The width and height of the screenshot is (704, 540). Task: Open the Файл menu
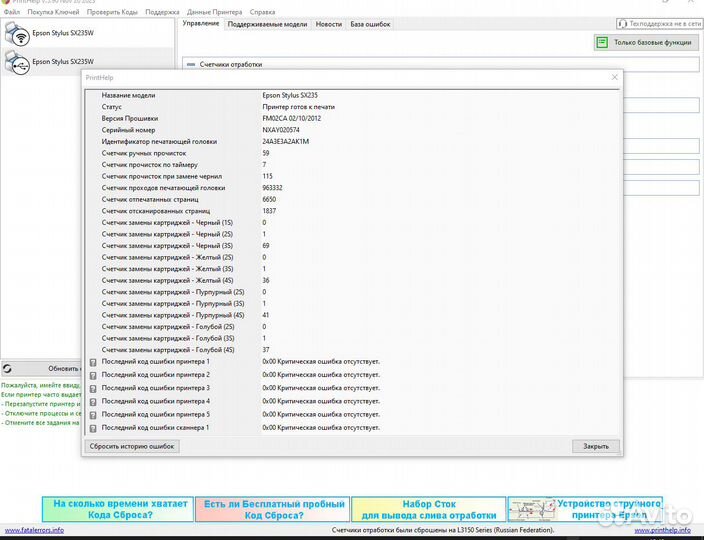[x=11, y=12]
